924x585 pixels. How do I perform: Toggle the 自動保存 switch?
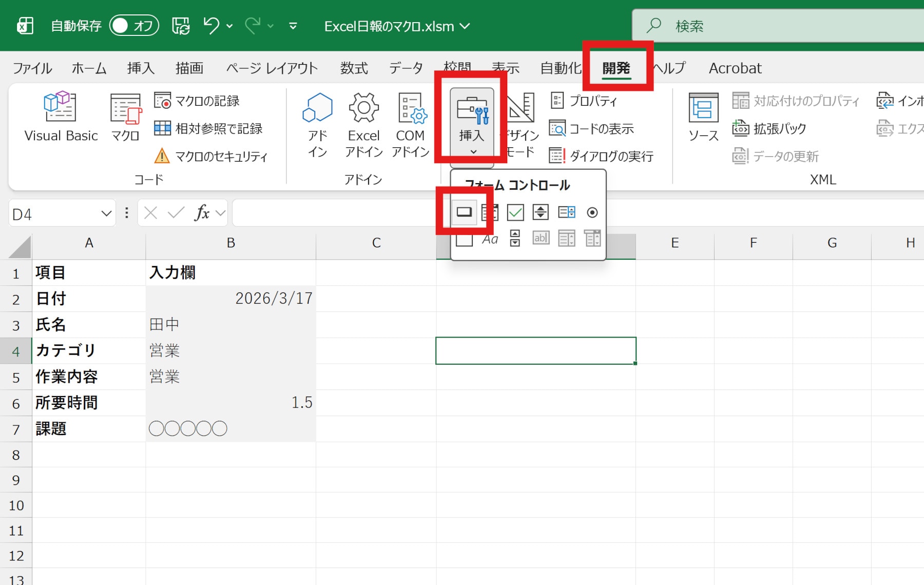[133, 26]
